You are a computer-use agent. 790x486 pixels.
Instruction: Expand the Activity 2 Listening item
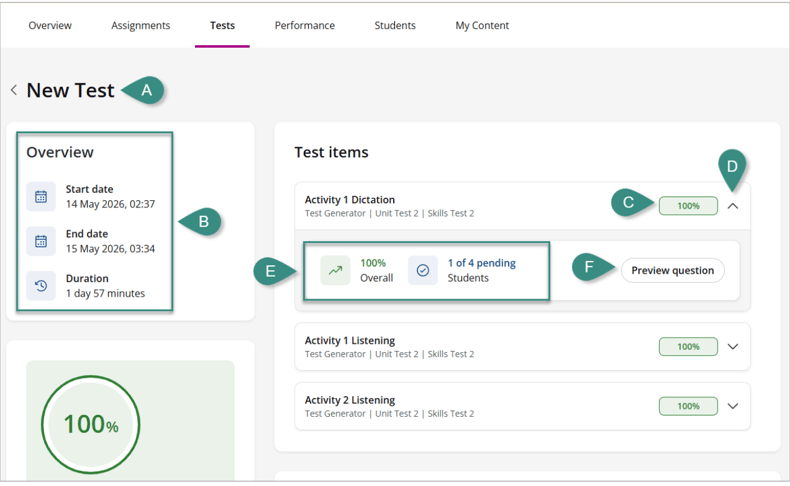pyautogui.click(x=733, y=406)
